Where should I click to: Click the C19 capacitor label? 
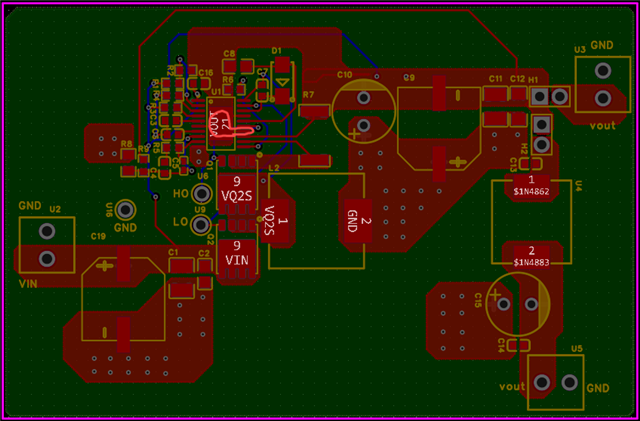pos(98,236)
